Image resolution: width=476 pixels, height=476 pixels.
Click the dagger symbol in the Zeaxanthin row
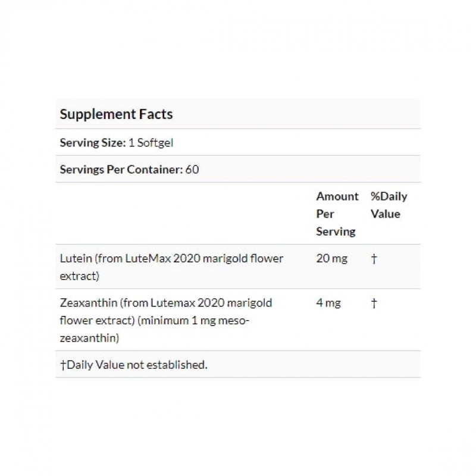(x=374, y=303)
